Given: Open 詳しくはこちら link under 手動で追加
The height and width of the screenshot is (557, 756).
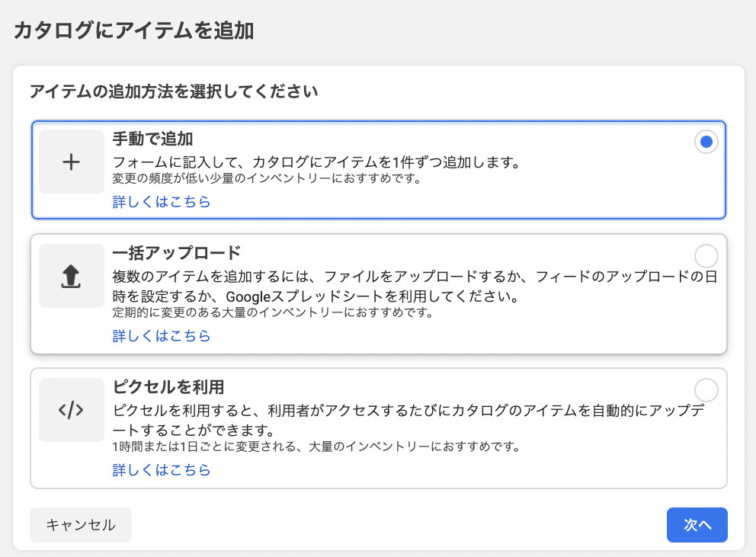Looking at the screenshot, I should tap(161, 202).
